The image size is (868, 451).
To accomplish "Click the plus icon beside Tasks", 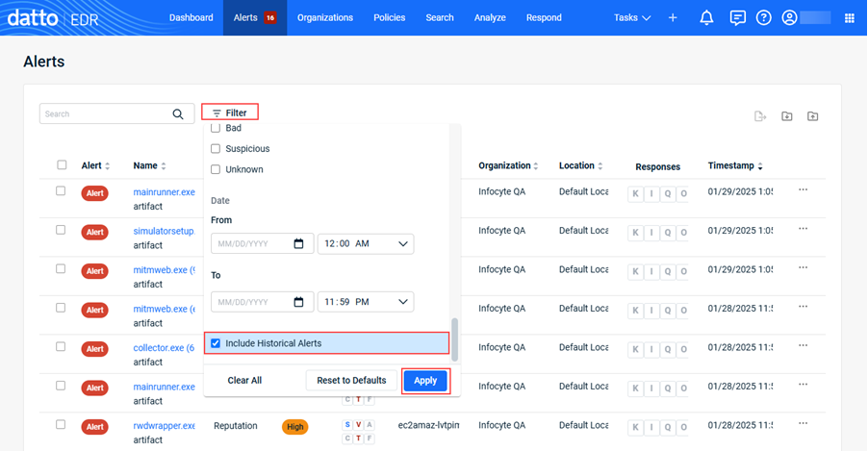I will click(x=673, y=17).
